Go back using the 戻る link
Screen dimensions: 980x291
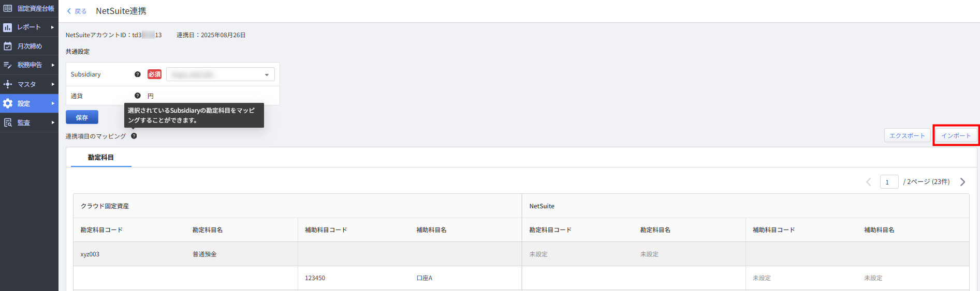77,11
